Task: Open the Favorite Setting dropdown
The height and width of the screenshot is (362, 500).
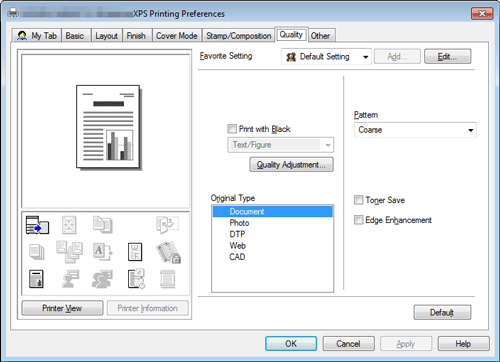Action: click(x=326, y=57)
